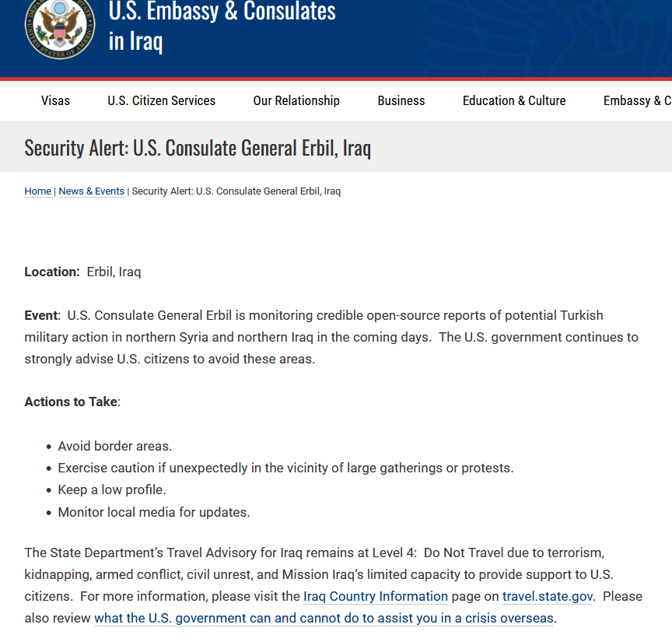This screenshot has width=672, height=642.
Task: Open the Our Relationship menu
Action: pyautogui.click(x=296, y=100)
